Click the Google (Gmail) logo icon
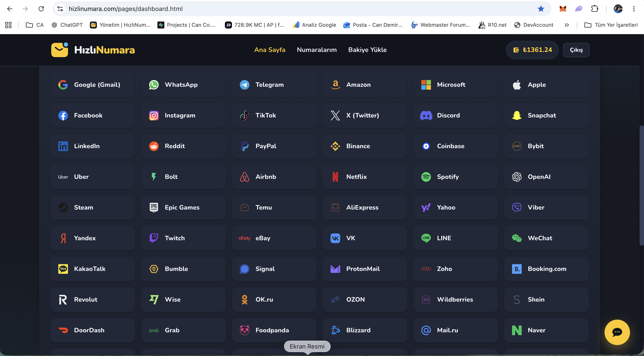 (63, 85)
